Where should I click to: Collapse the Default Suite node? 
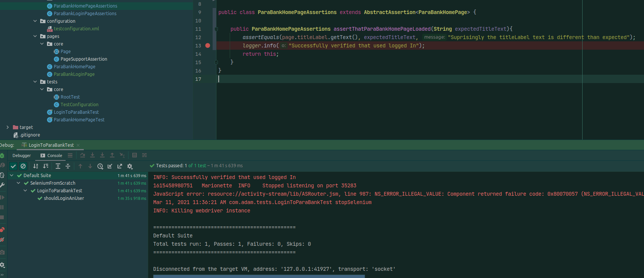12,176
